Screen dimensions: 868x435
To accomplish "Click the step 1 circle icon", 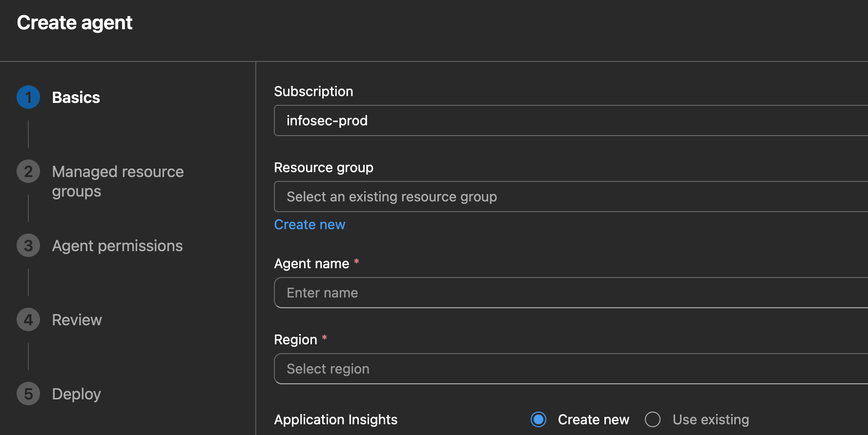I will pyautogui.click(x=28, y=98).
